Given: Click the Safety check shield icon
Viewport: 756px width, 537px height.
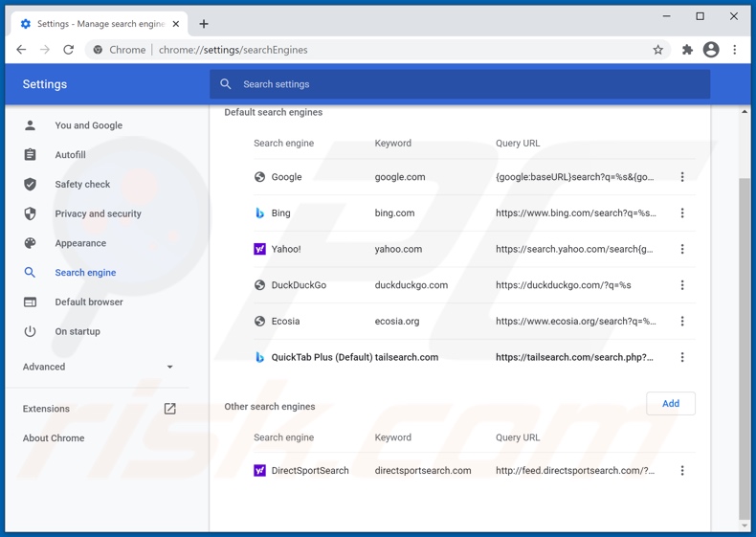Looking at the screenshot, I should [30, 185].
